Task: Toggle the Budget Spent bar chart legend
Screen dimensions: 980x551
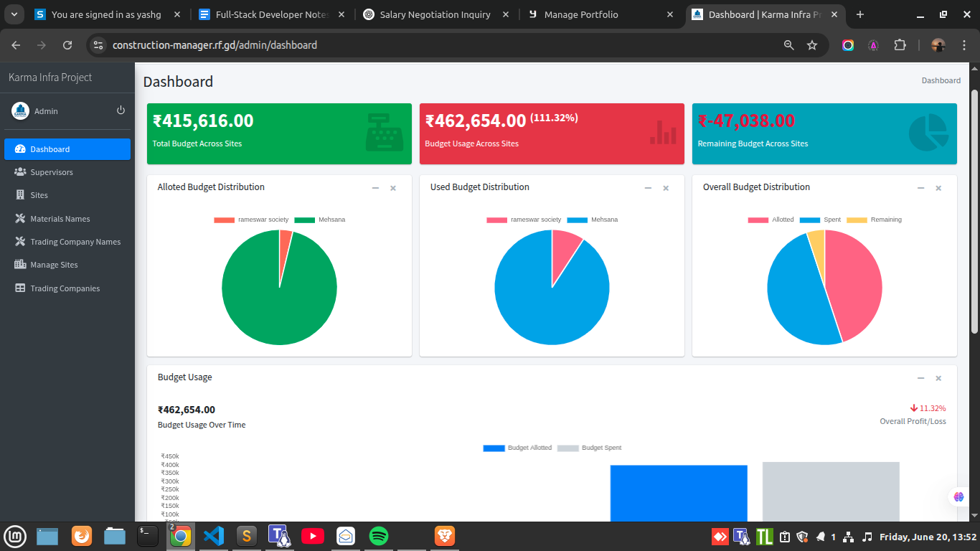Action: pyautogui.click(x=590, y=448)
